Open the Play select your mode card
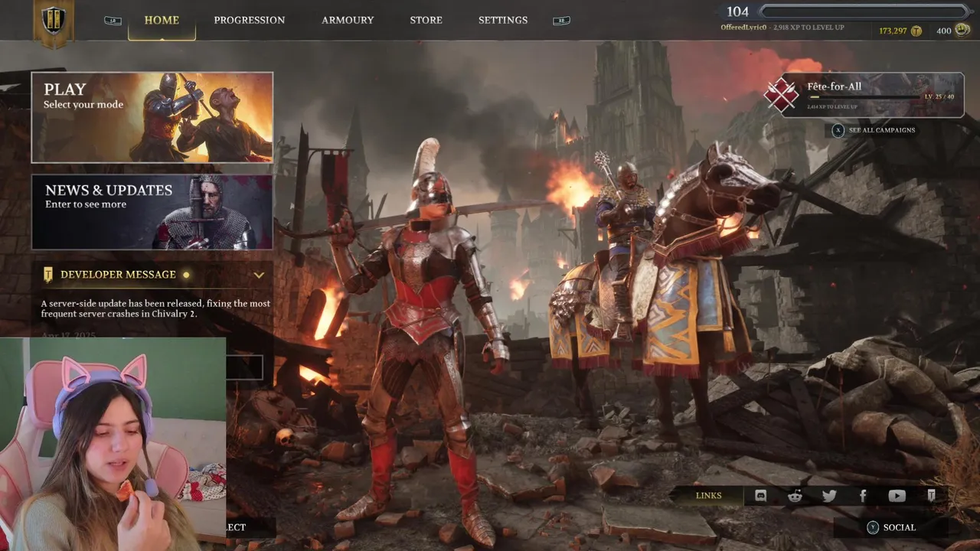The image size is (980, 551). point(152,117)
